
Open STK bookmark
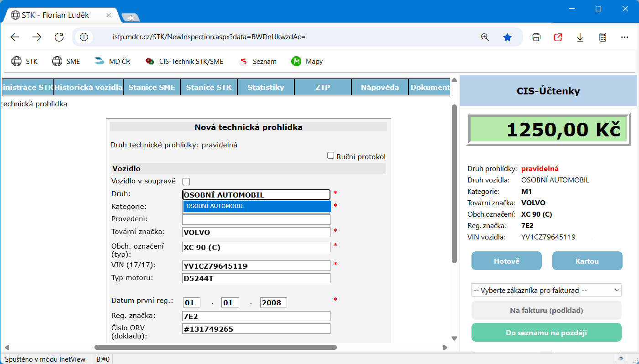pos(25,61)
